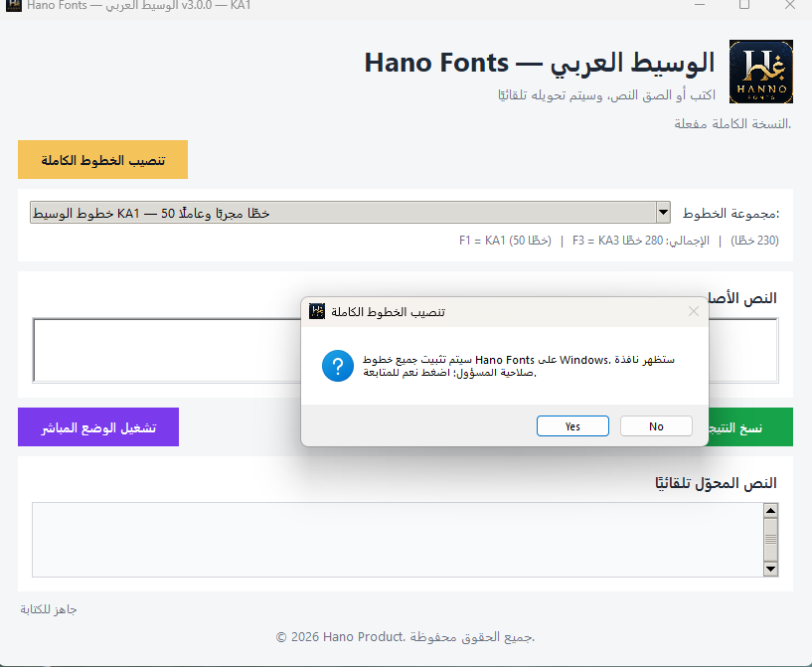Click the (230 خطًا) count text
812x667 pixels.
pos(754,241)
